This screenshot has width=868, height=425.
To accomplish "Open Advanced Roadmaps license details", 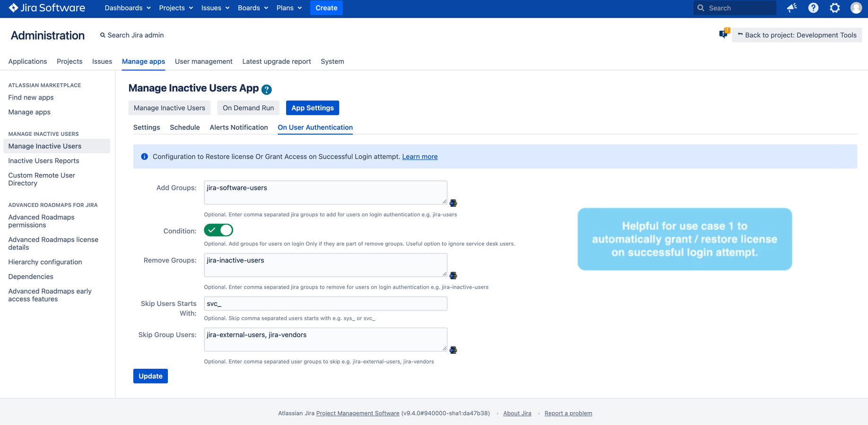I will click(53, 243).
